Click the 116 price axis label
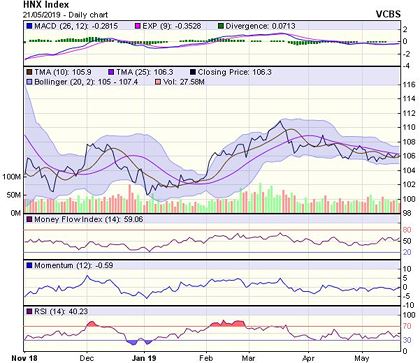Image resolution: width=420 pixels, height=363 pixels. 409,84
